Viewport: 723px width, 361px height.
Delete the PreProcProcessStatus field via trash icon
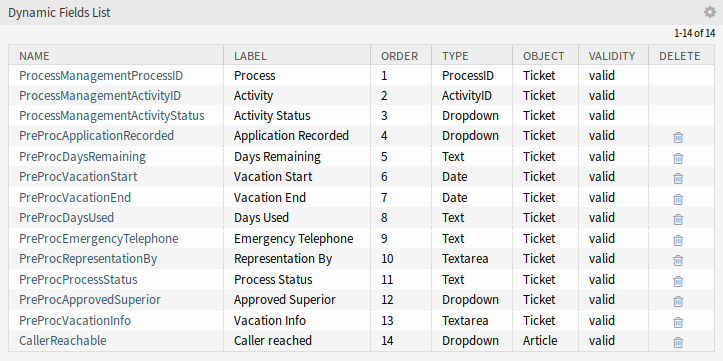coord(678,281)
